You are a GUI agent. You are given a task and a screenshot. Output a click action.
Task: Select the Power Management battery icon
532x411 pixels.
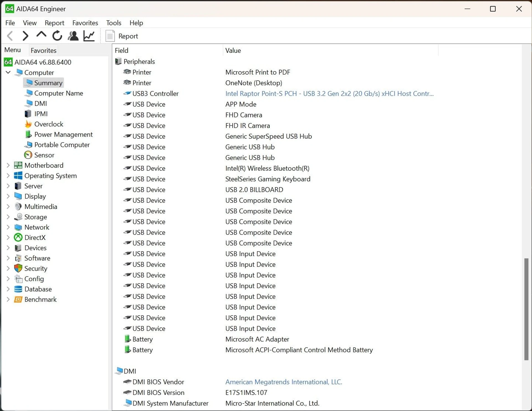pyautogui.click(x=28, y=135)
